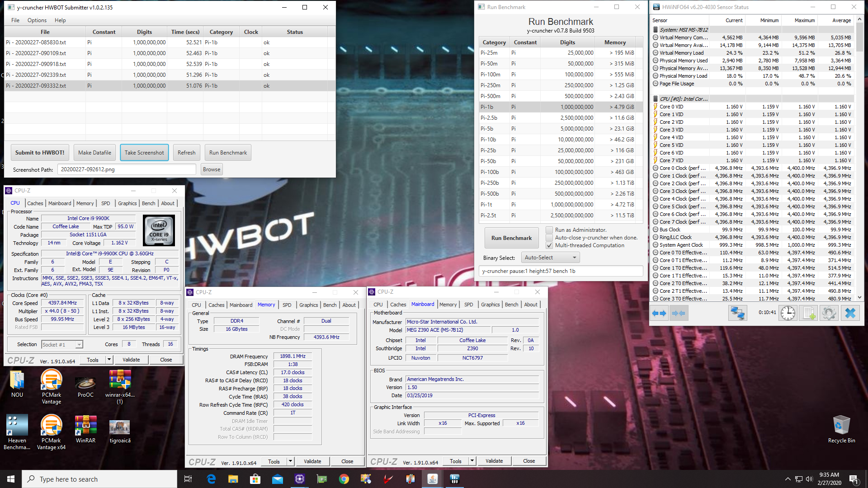Open Java y-cruncher submitter taskbar icon
Image resolution: width=868 pixels, height=488 pixels.
tap(433, 479)
